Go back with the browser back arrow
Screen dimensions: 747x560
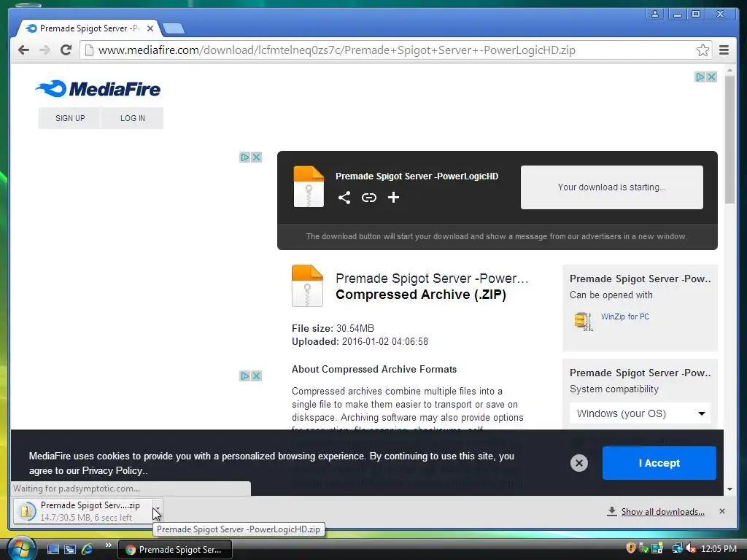click(23, 50)
